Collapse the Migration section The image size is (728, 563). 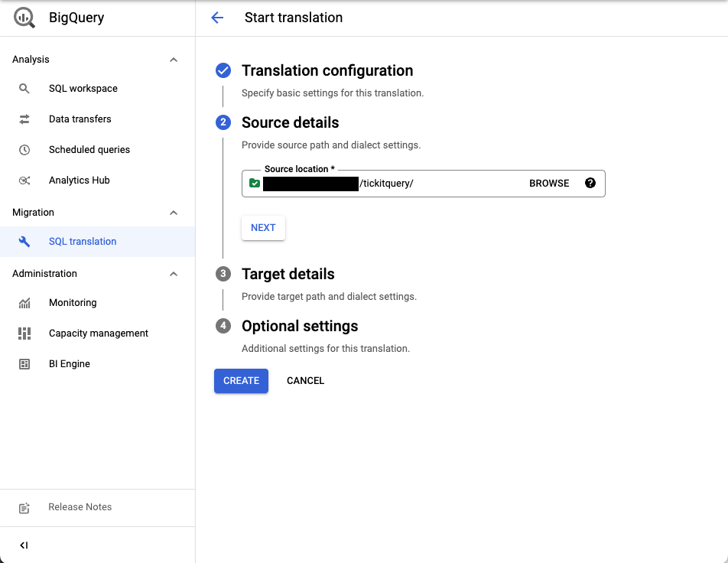(174, 212)
